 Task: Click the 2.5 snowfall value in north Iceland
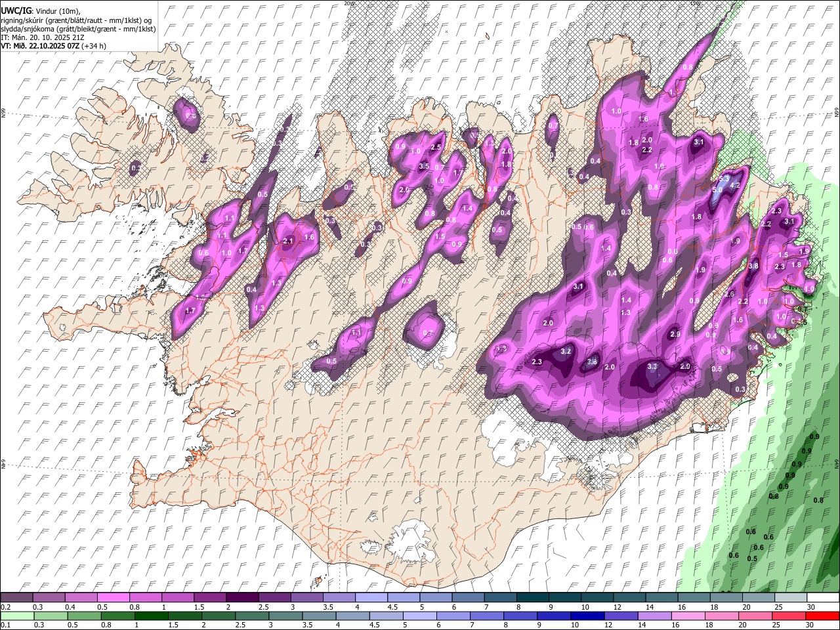(436, 147)
